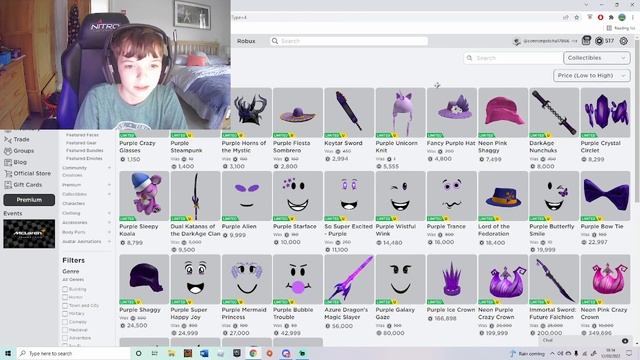The width and height of the screenshot is (640, 360).
Task: Click the top Roblox search input field
Action: coord(349,41)
